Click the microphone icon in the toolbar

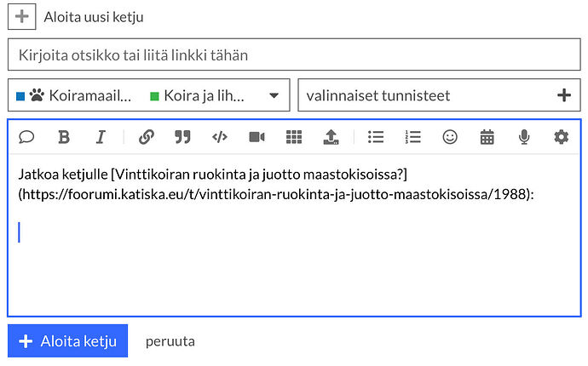524,137
